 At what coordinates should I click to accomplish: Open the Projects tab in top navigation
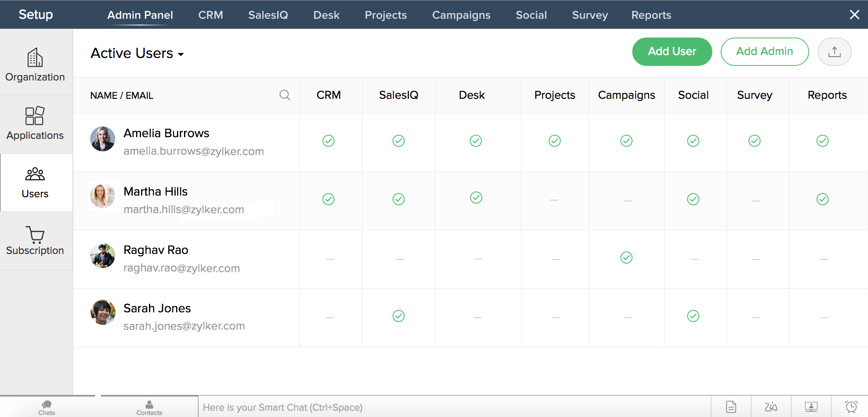click(386, 15)
